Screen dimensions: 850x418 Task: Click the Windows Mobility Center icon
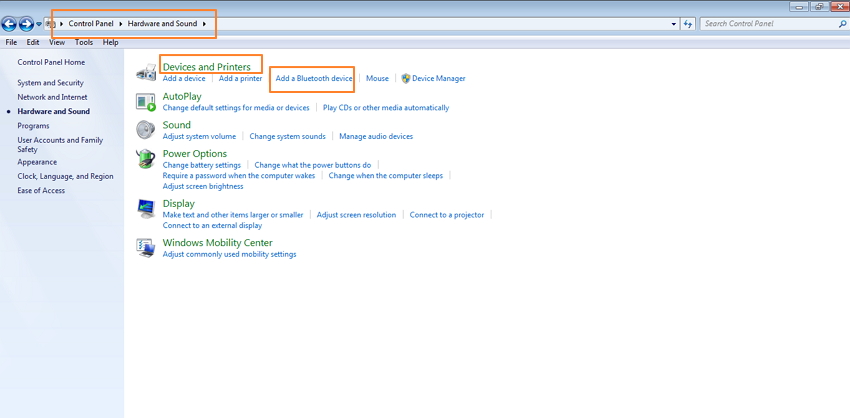146,247
